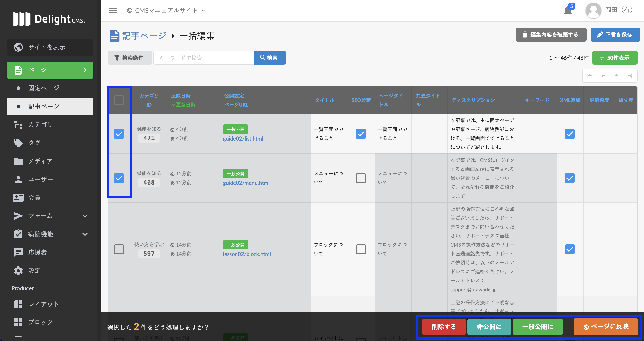Viewport: 644px width, 341px height.
Task: Toggle the select-all header checkbox
Action: click(x=119, y=100)
